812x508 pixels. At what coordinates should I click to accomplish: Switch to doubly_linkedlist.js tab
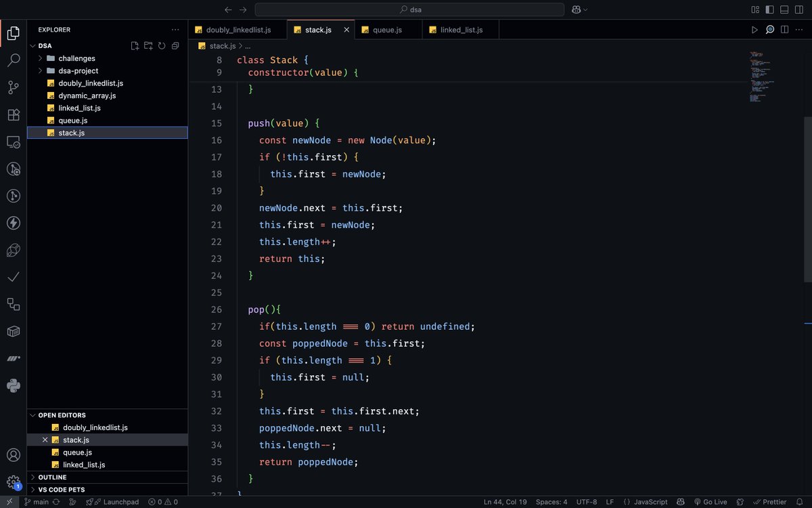(238, 30)
